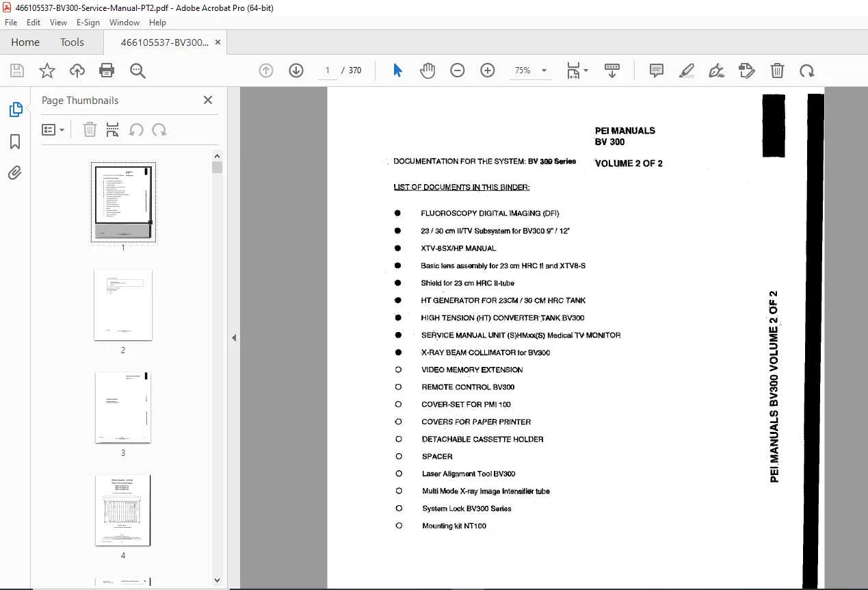868x590 pixels.
Task: Click 'VIDEO MEMORY EXTENSION' text
Action: coord(472,370)
